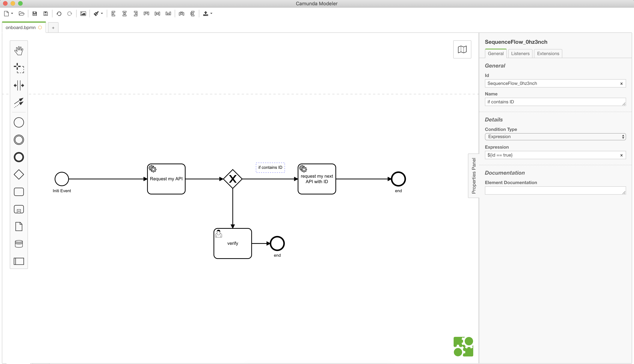Clear the Expression field with X
This screenshot has width=634, height=364.
621,155
